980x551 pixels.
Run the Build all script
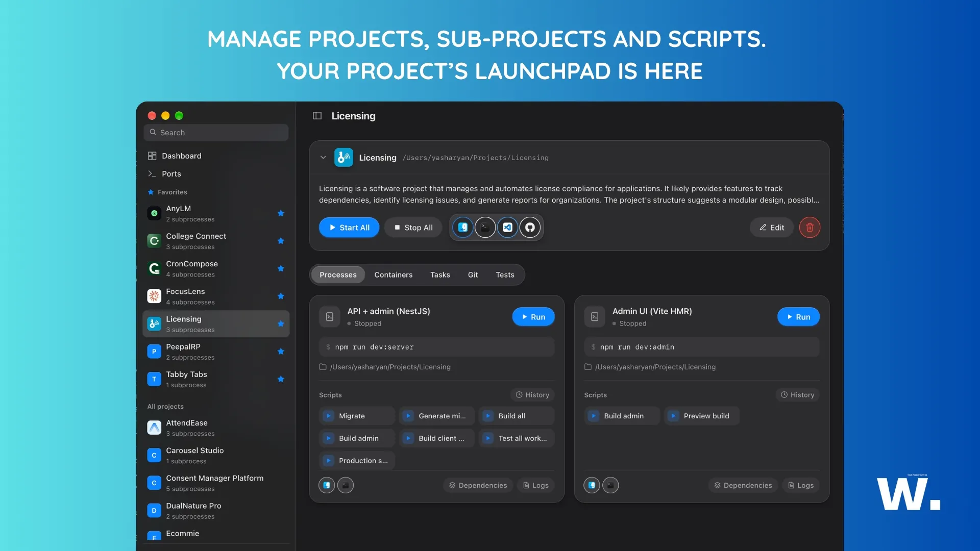click(x=517, y=416)
